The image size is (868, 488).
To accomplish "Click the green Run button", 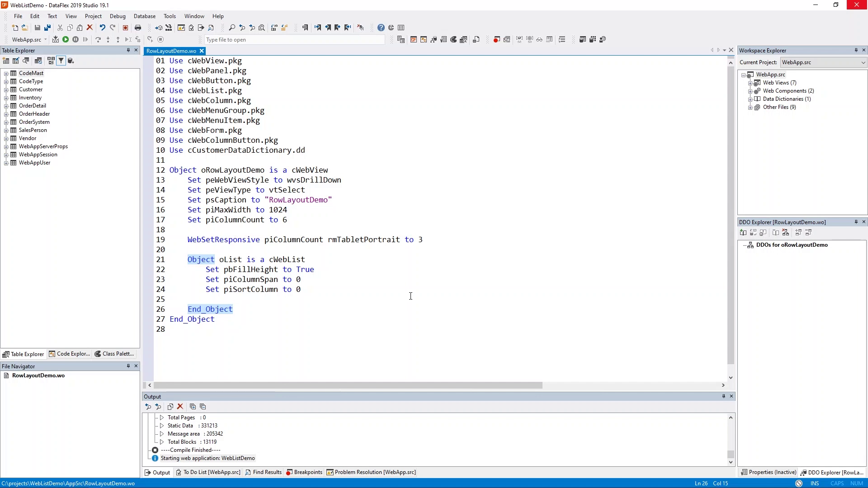I will (x=66, y=40).
